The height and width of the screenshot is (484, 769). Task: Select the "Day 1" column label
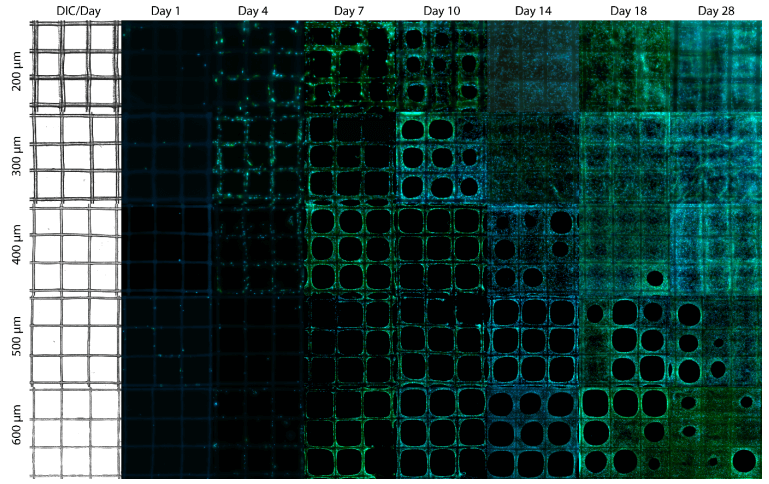coord(166,11)
